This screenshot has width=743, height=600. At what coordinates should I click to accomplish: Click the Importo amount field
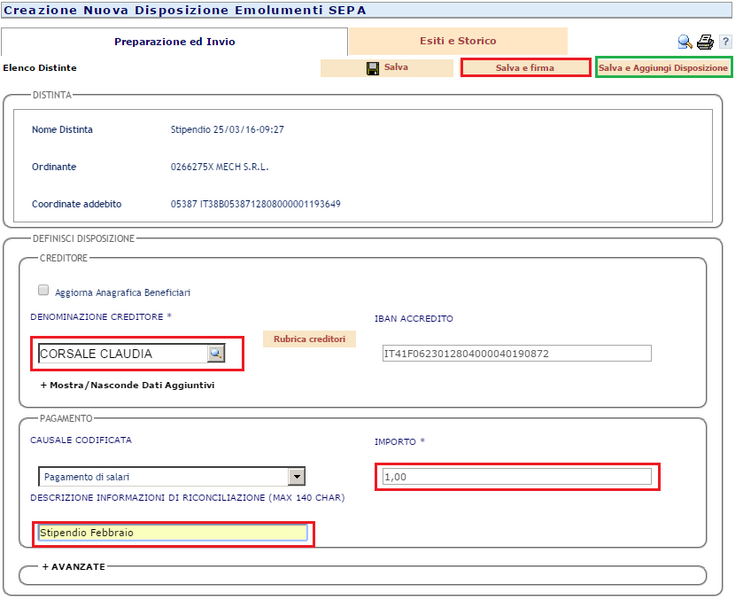515,477
